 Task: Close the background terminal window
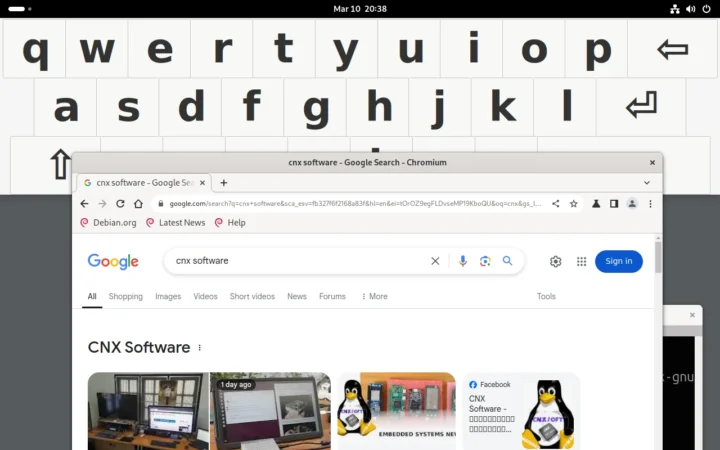point(692,315)
